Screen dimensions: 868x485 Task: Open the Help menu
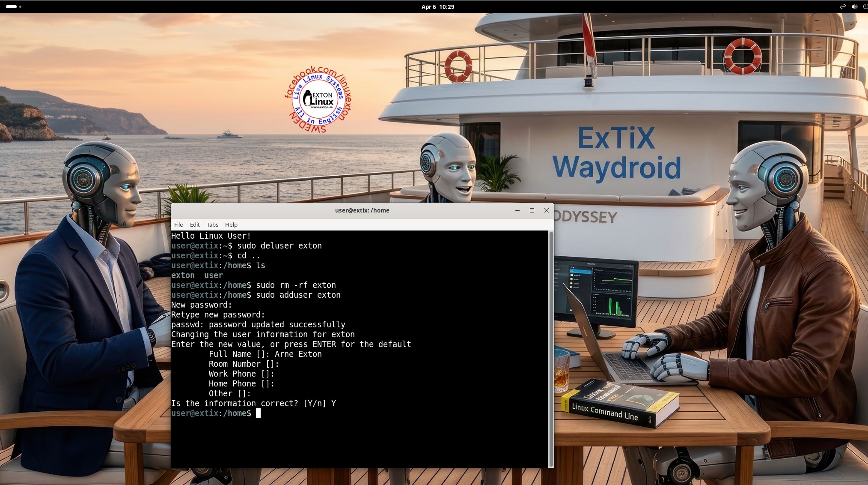point(231,225)
